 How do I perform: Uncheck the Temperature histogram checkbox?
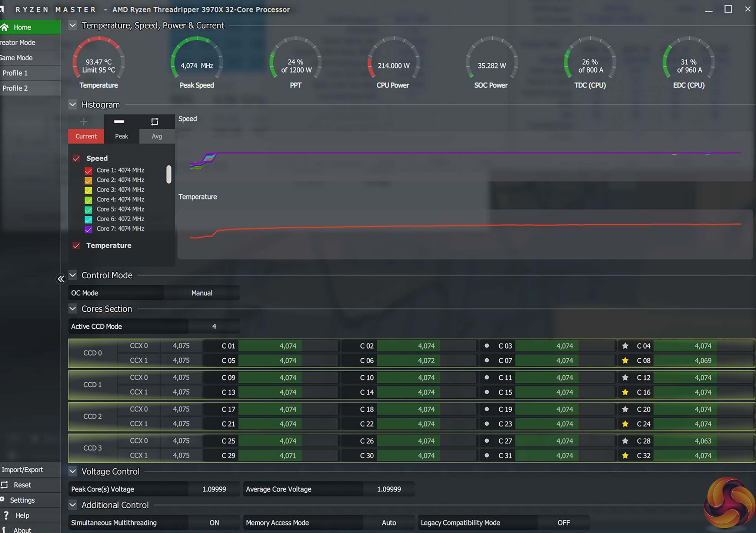tap(76, 245)
